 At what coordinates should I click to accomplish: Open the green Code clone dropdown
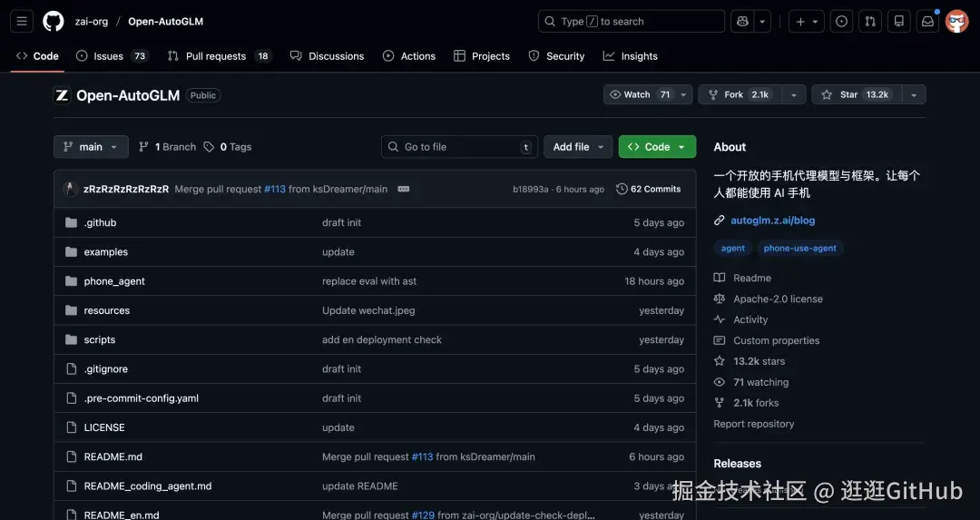pos(657,147)
